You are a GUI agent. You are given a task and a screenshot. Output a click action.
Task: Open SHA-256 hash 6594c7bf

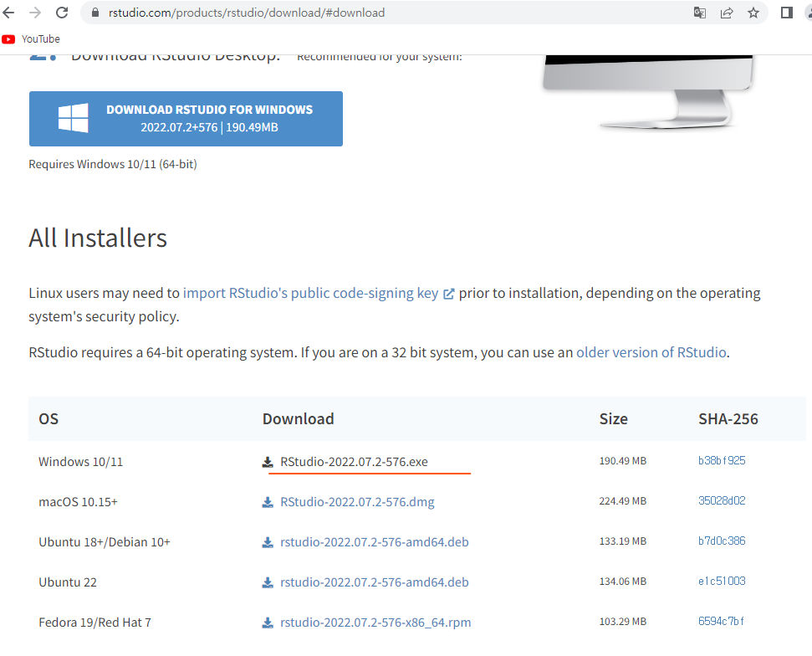click(721, 622)
